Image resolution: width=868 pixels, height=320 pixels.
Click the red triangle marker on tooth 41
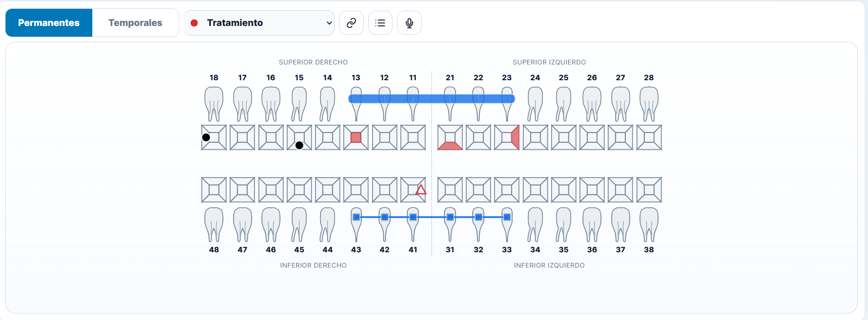coord(421,190)
